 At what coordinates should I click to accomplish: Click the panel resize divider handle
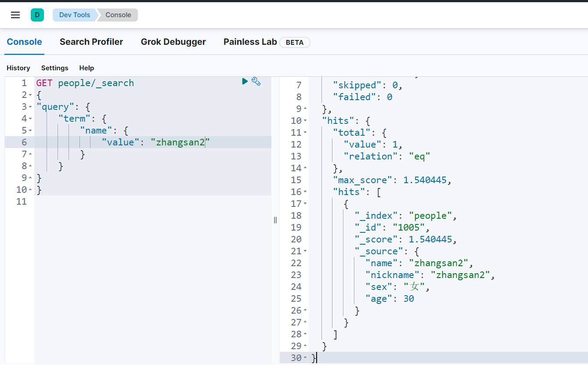tap(275, 220)
